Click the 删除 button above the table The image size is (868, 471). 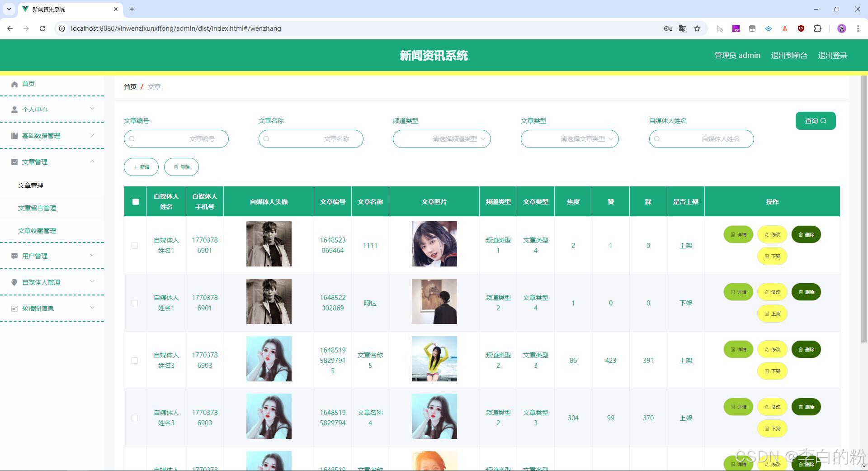pyautogui.click(x=181, y=167)
